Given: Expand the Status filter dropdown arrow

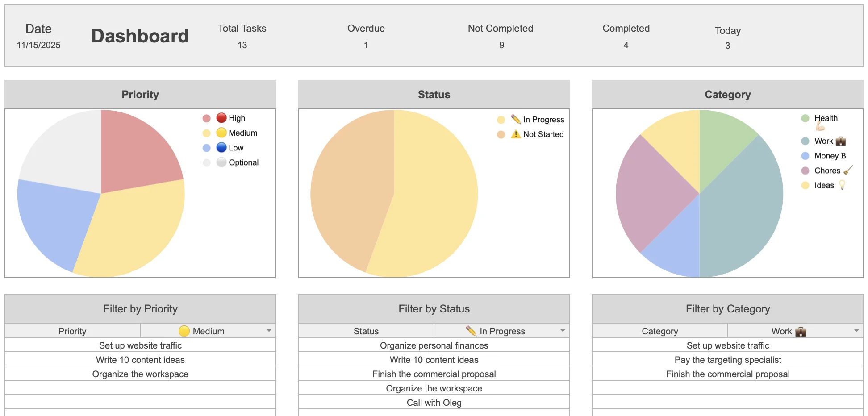Looking at the screenshot, I should (563, 331).
